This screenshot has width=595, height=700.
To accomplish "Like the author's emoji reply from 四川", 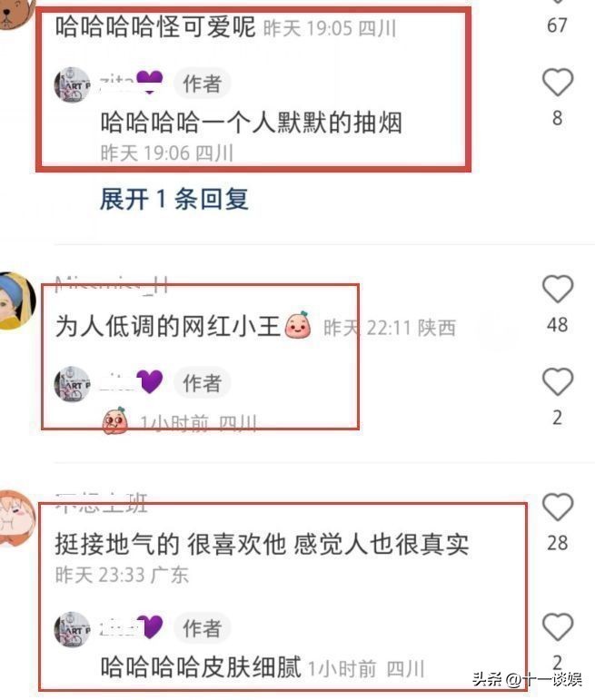I will coord(558,381).
